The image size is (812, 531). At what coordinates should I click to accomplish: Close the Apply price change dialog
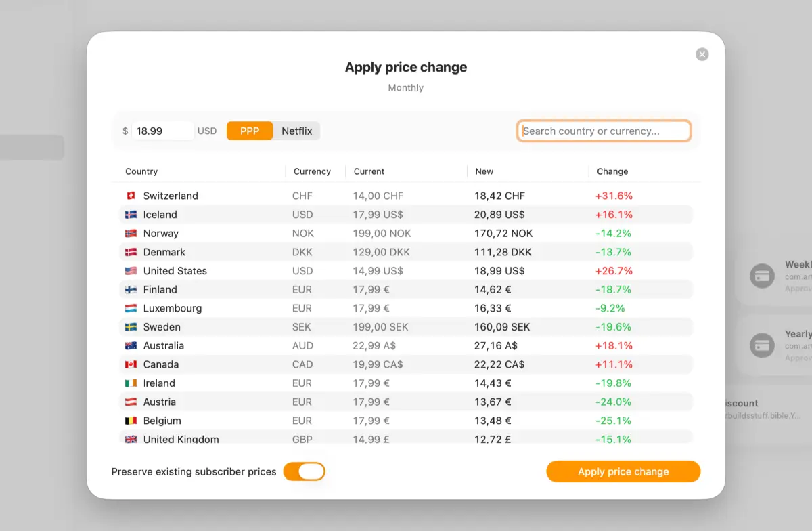point(702,54)
